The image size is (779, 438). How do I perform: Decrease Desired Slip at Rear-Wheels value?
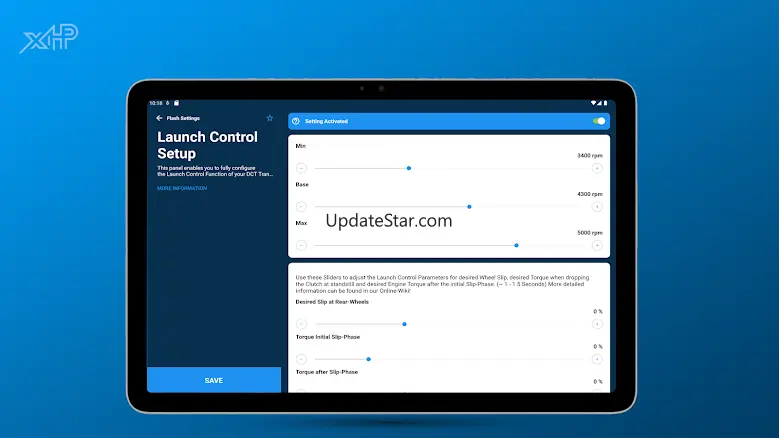[301, 324]
